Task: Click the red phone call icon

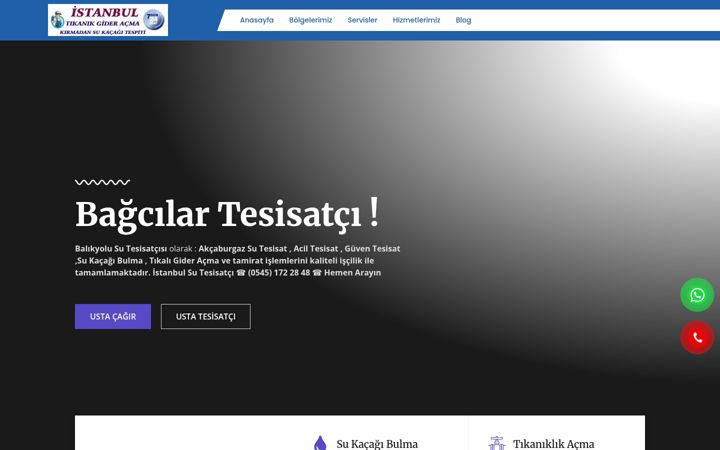Action: [697, 338]
